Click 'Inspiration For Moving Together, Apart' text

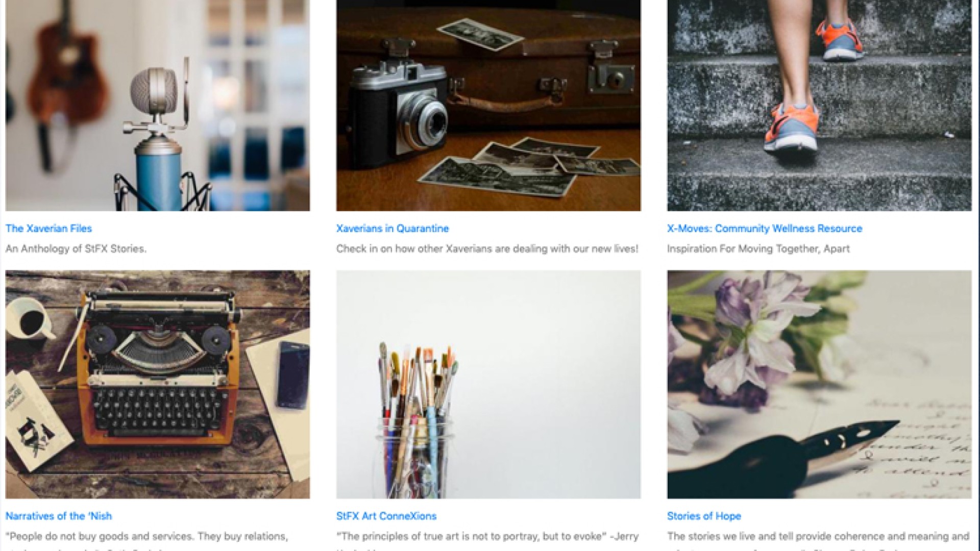pyautogui.click(x=758, y=249)
